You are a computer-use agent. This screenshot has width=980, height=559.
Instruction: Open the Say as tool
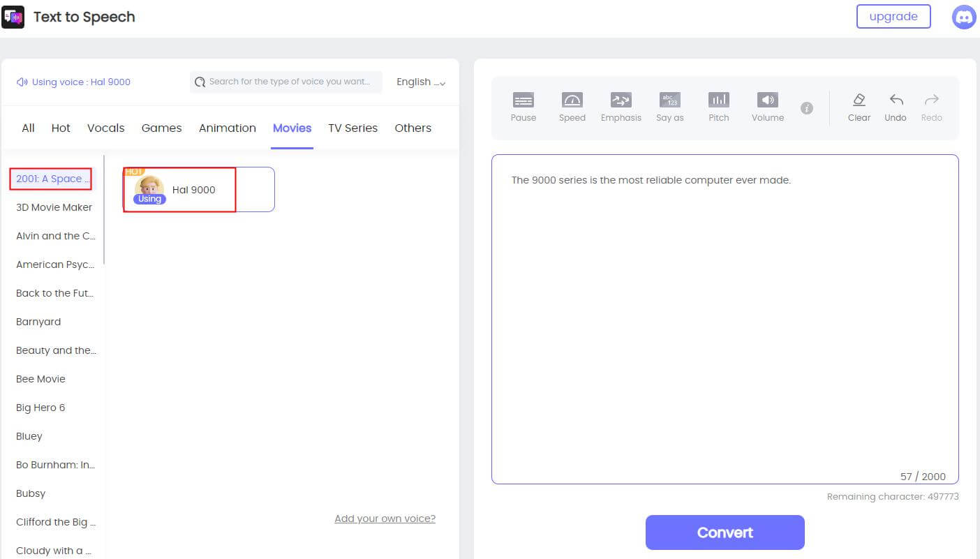(670, 107)
